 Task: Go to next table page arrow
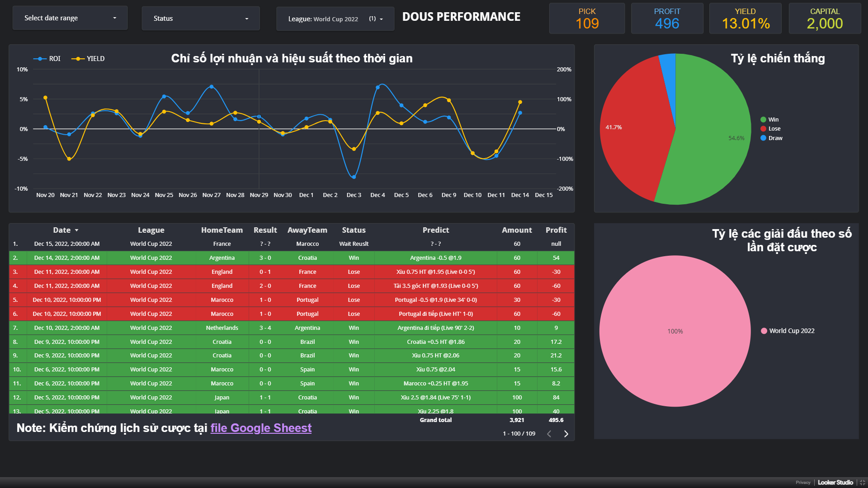566,434
